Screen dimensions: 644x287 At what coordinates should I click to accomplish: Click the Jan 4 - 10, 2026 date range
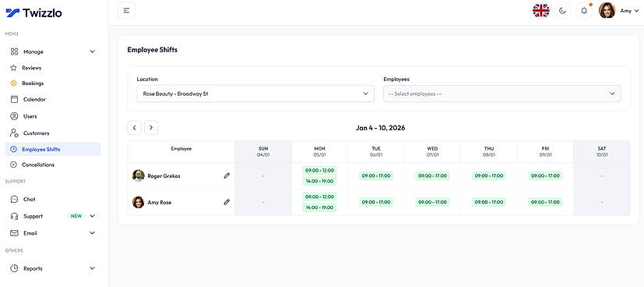380,128
